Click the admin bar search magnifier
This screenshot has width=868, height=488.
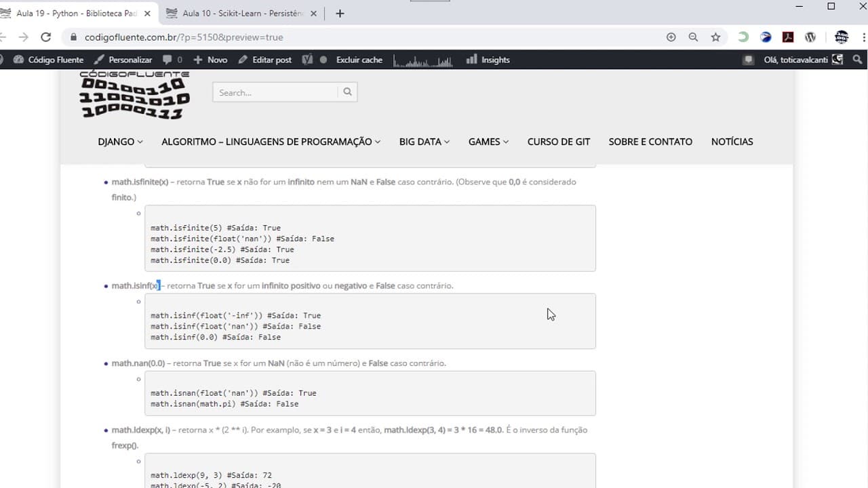858,60
